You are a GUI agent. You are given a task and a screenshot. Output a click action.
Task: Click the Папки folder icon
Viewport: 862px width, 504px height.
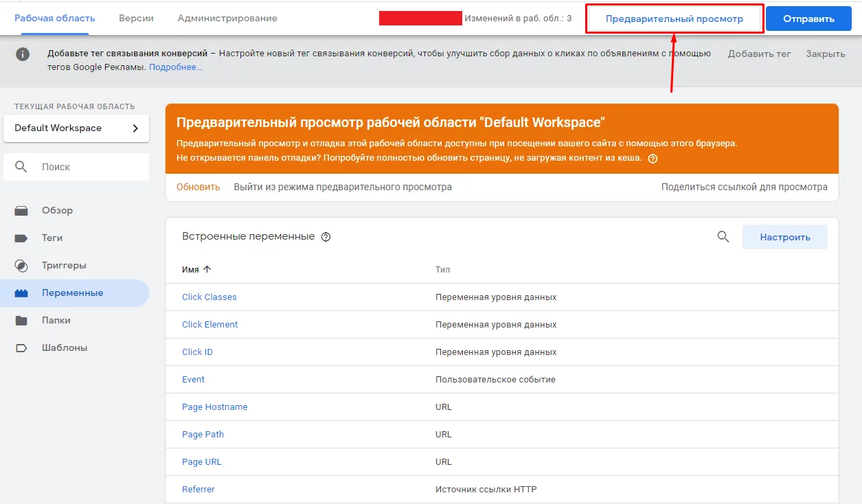point(21,321)
